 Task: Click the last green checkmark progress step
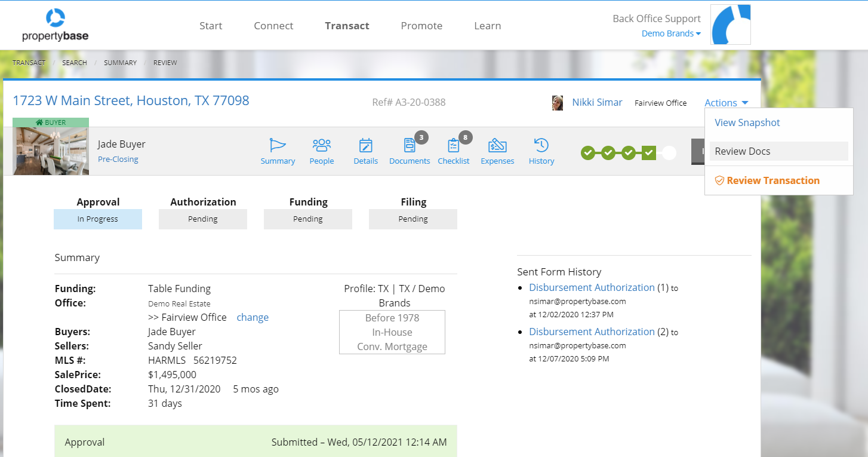649,153
